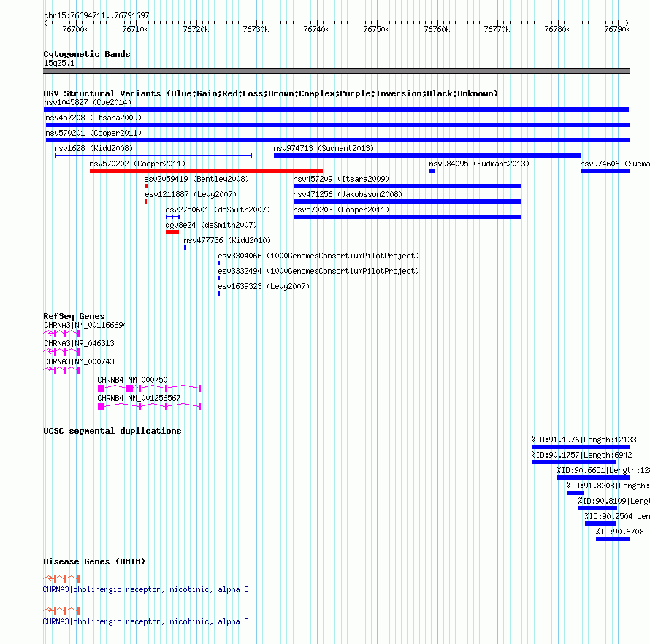
Task: Select the Disease Genes (OMIM) track heading
Action: tap(94, 561)
